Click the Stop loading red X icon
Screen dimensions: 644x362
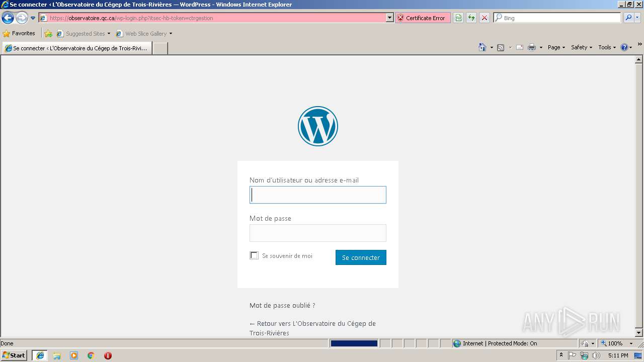pos(485,18)
